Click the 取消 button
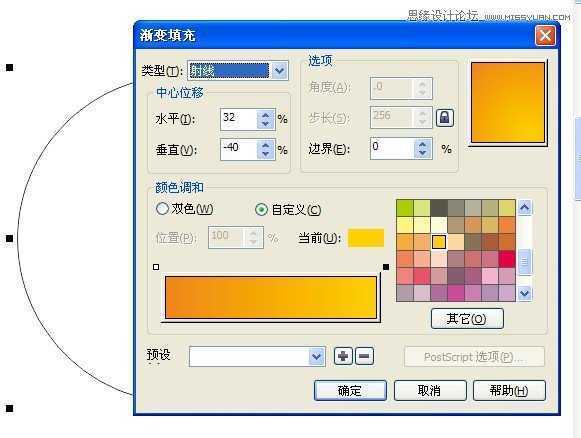581x438 pixels. 430,390
